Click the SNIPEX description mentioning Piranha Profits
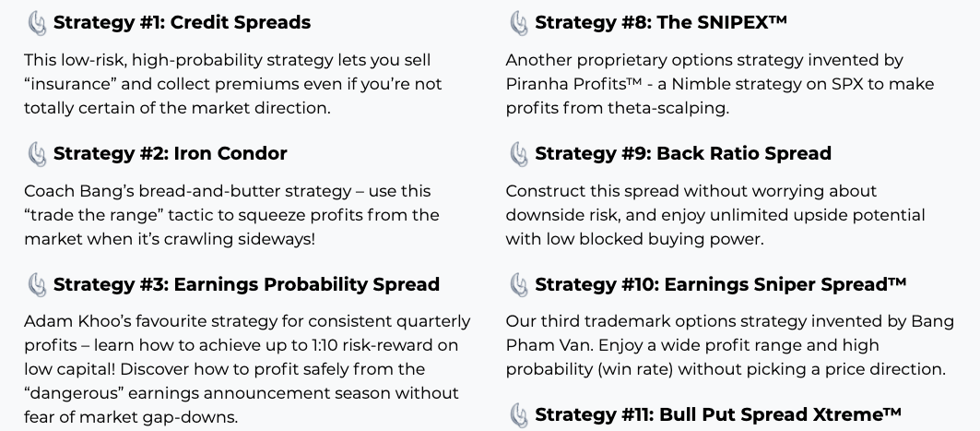Viewport: 980px width, 431px height. [x=720, y=84]
